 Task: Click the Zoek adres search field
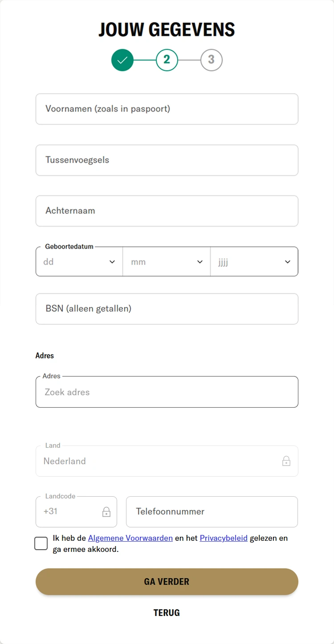[x=167, y=392]
